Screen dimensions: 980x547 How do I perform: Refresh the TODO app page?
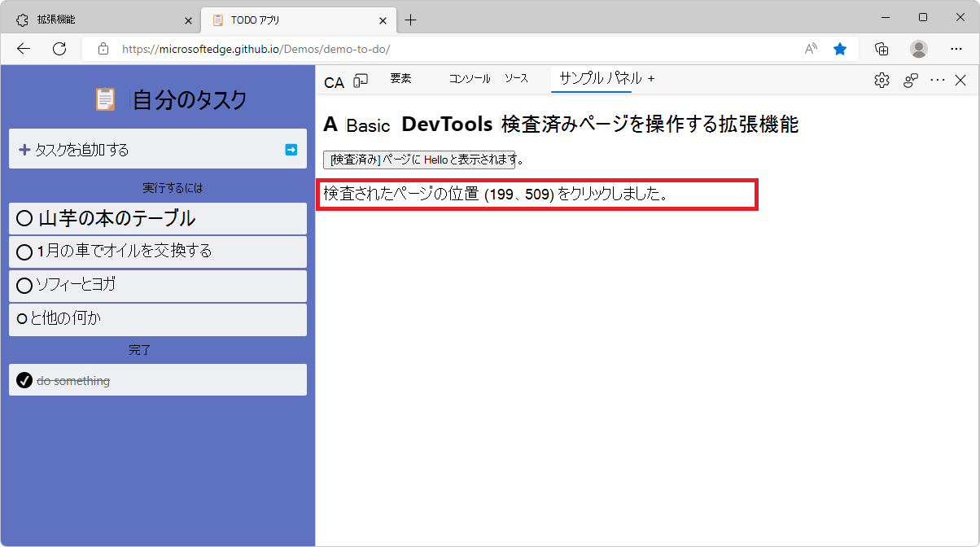point(59,49)
